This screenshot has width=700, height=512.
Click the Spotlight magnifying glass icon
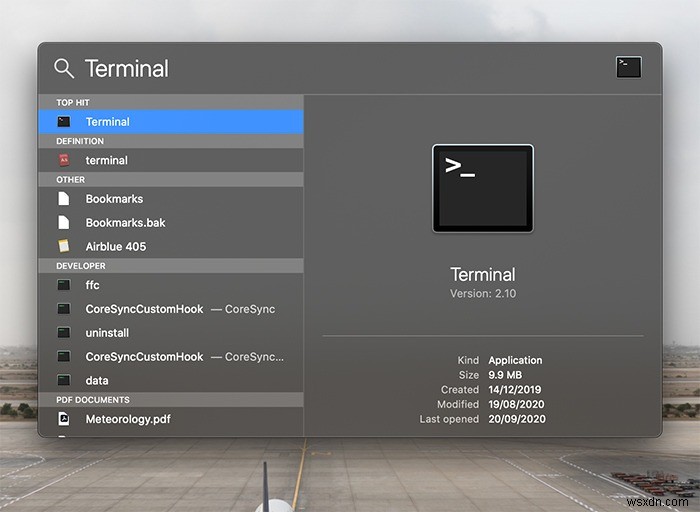tap(64, 68)
